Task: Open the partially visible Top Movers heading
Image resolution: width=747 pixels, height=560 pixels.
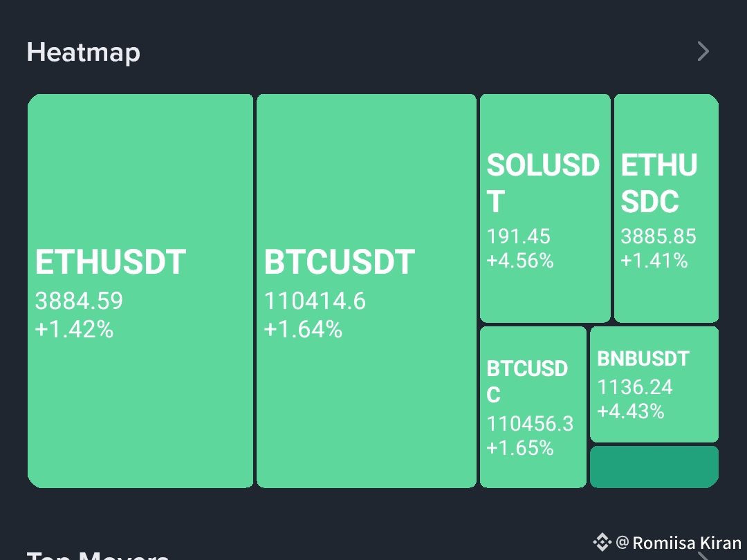Action: point(98,555)
